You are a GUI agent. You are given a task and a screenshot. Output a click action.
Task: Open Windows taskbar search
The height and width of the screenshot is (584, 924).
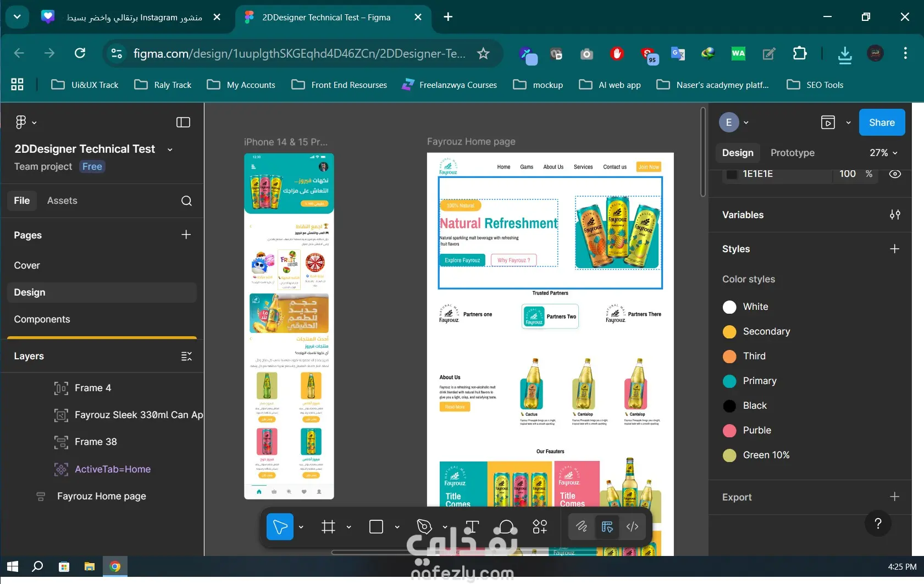pyautogui.click(x=37, y=566)
